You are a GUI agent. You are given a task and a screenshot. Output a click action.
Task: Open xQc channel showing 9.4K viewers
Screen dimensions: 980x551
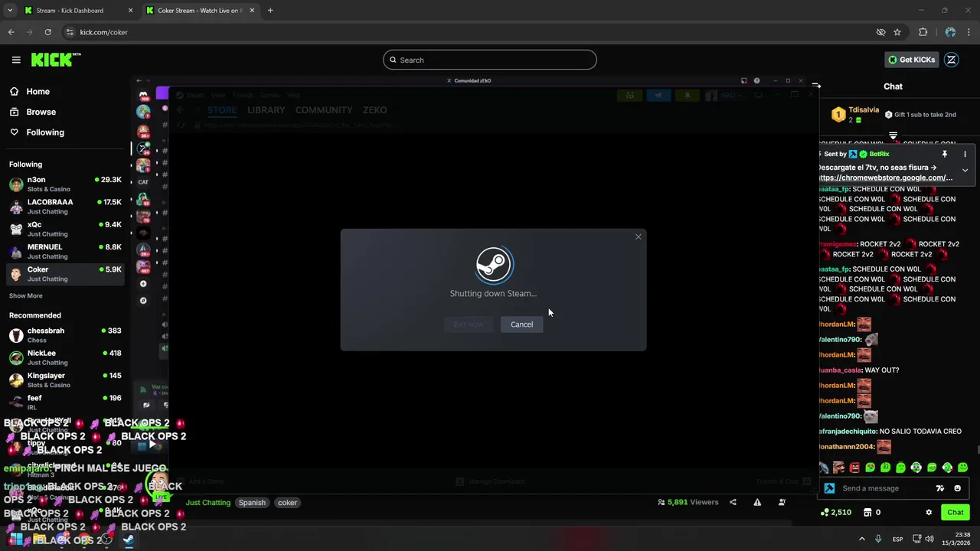(65, 229)
